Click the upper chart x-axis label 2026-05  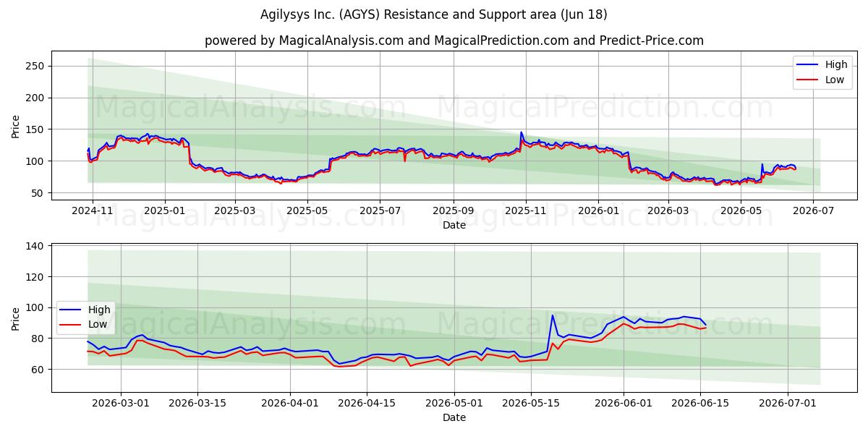(x=741, y=211)
